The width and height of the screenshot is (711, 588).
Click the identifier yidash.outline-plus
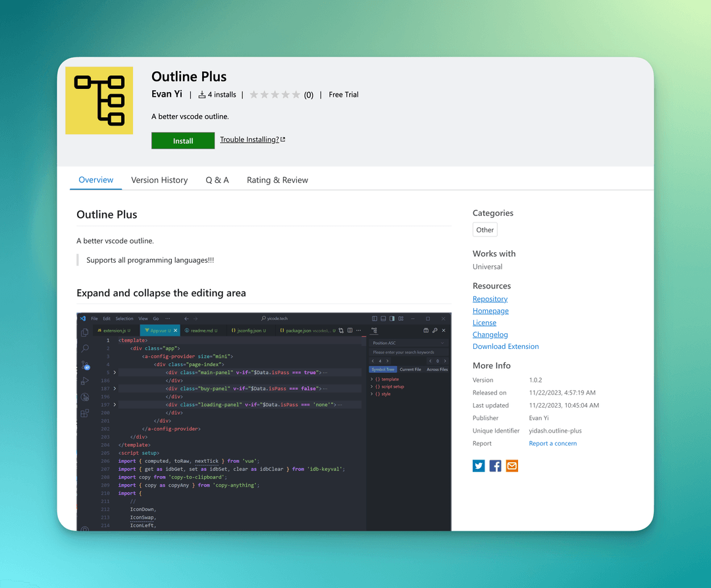coord(555,431)
